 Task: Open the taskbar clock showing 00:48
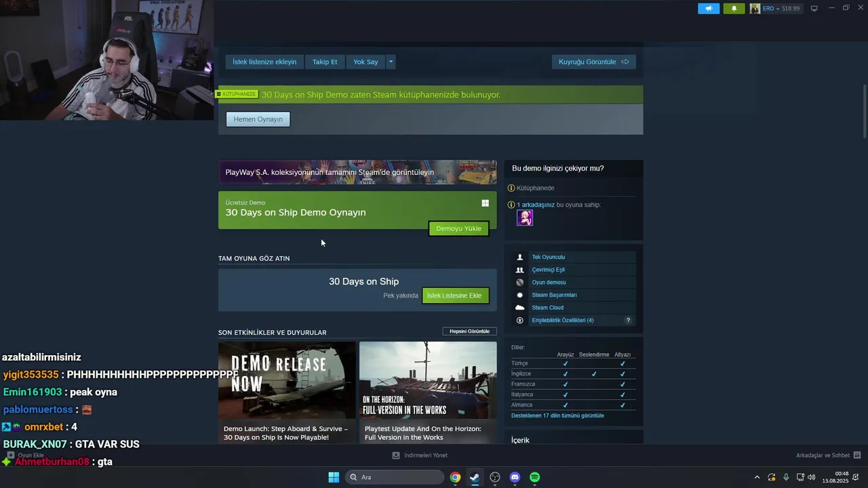click(x=835, y=477)
